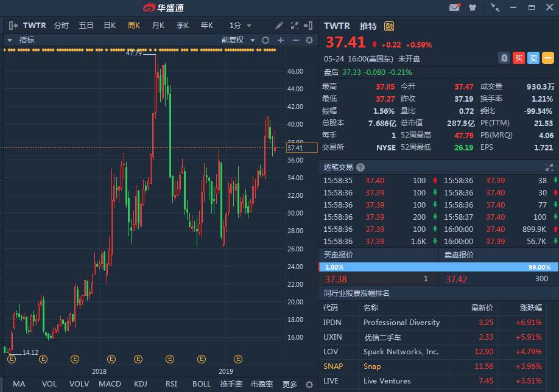Click the blue sell button
Image resolution: width=559 pixels, height=392 pixels.
pos(533,58)
